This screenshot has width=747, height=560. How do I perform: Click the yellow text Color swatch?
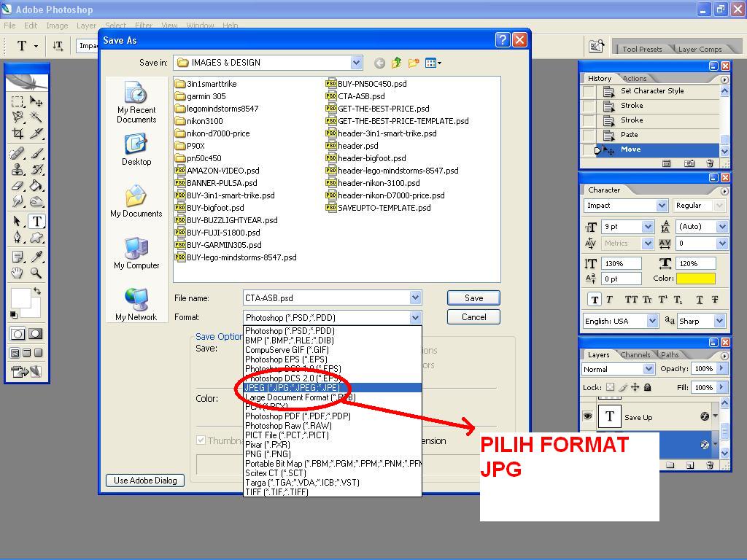tap(695, 278)
